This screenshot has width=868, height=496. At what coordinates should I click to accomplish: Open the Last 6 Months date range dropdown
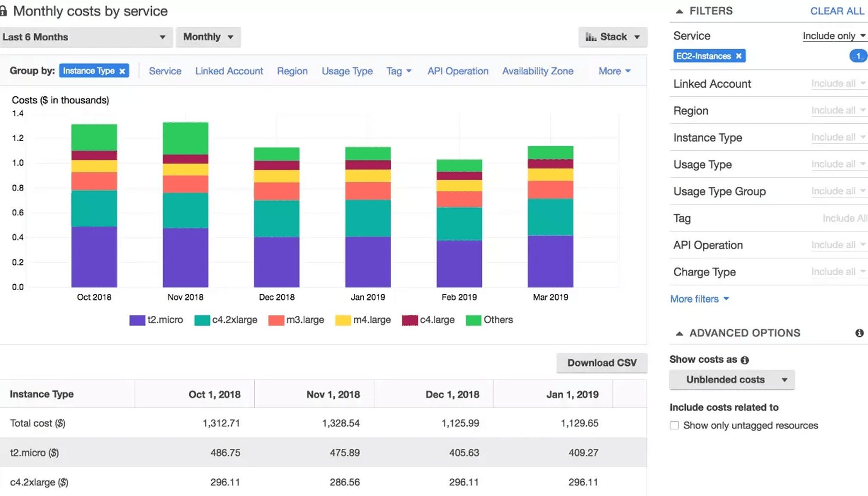tap(85, 37)
